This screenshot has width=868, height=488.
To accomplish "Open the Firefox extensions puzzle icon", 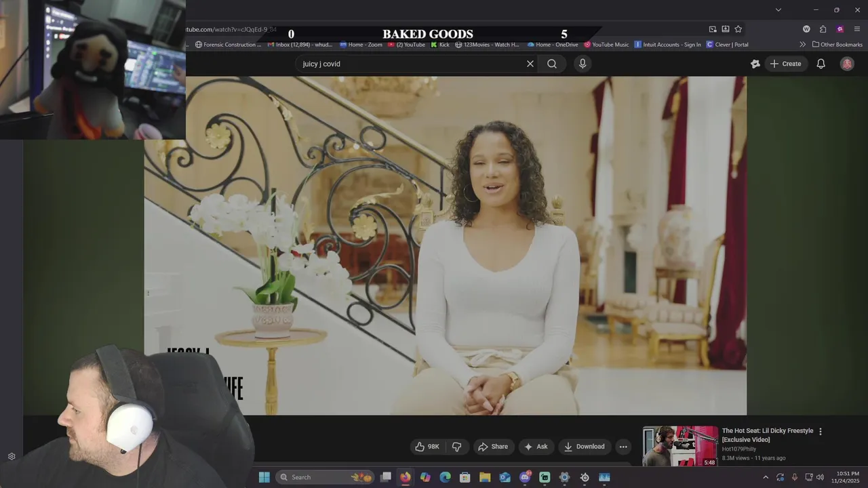I will [823, 29].
